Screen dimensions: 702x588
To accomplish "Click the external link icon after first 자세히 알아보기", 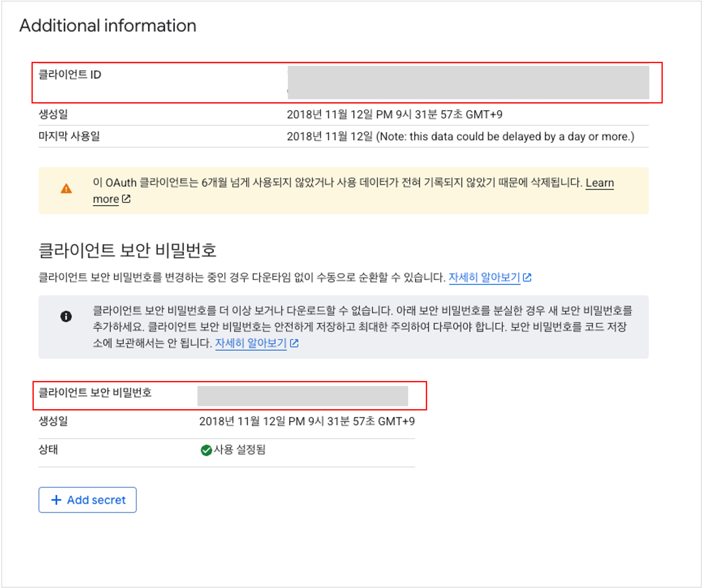I will [x=528, y=277].
